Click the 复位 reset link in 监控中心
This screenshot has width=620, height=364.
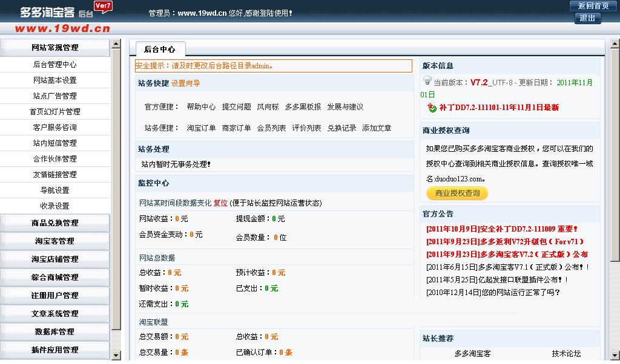click(x=220, y=203)
